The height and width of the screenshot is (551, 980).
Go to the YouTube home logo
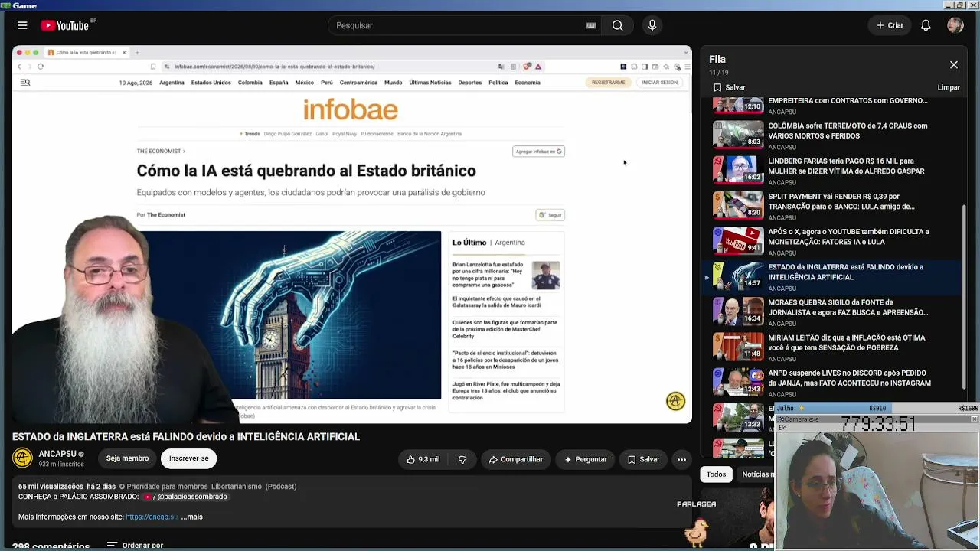(x=65, y=25)
